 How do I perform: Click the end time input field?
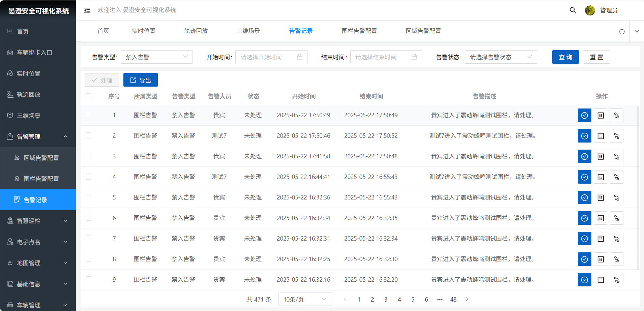pyautogui.click(x=382, y=57)
